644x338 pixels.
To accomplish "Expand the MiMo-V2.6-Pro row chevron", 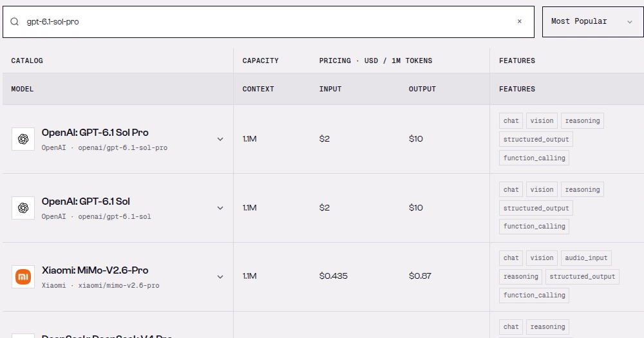I will [x=220, y=277].
